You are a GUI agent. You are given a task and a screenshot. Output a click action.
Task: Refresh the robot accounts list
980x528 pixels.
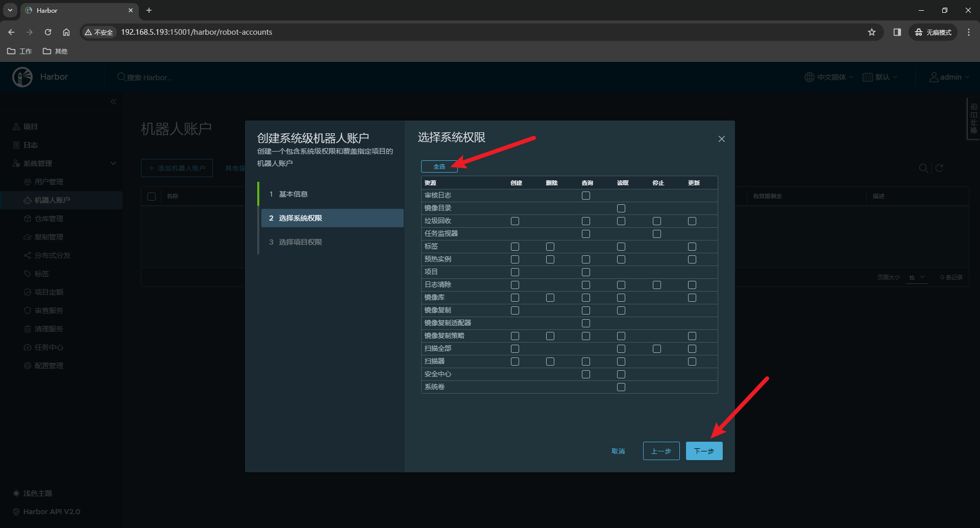click(x=939, y=168)
